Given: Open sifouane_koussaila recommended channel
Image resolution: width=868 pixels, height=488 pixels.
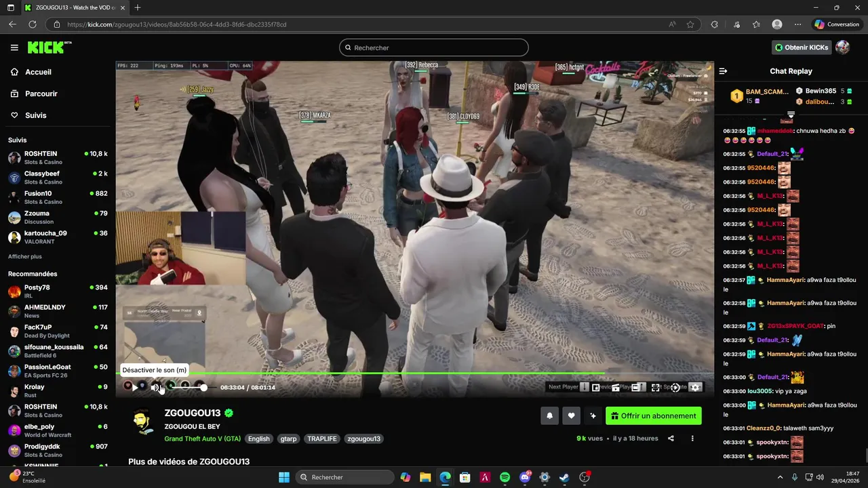Looking at the screenshot, I should (x=58, y=350).
